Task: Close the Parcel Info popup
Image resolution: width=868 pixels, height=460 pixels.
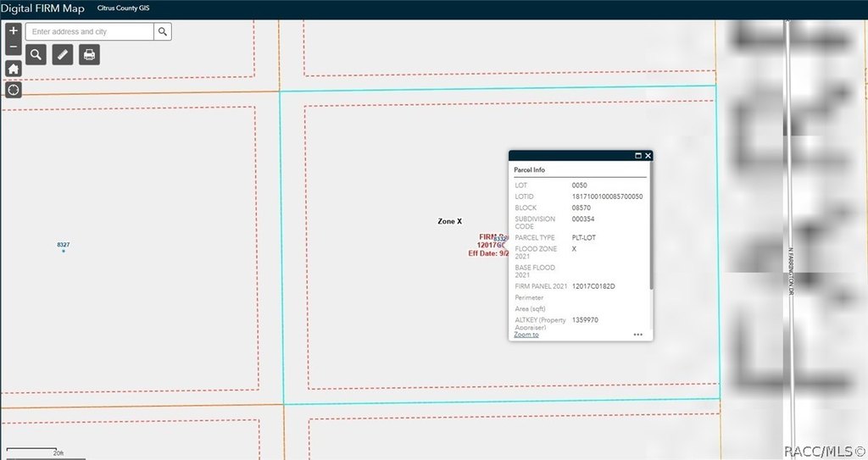Action: [648, 156]
